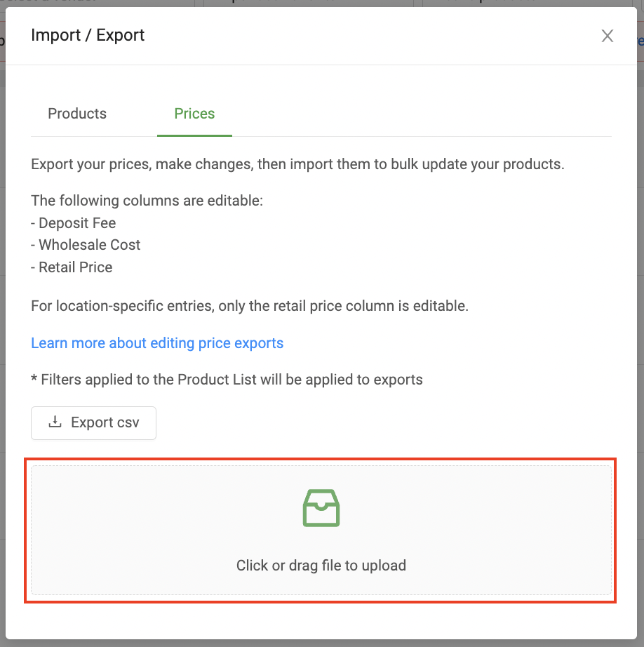Open Learn more about editing price exports

click(x=157, y=343)
